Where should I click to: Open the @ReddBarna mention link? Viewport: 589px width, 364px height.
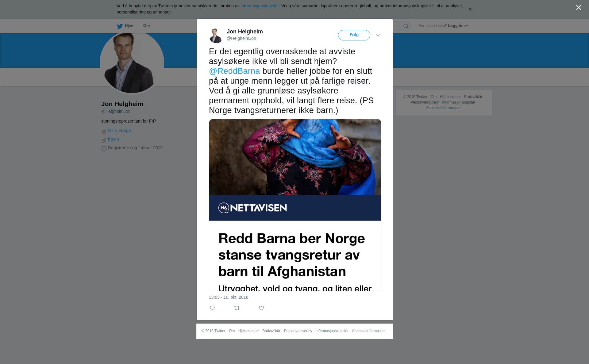[234, 71]
